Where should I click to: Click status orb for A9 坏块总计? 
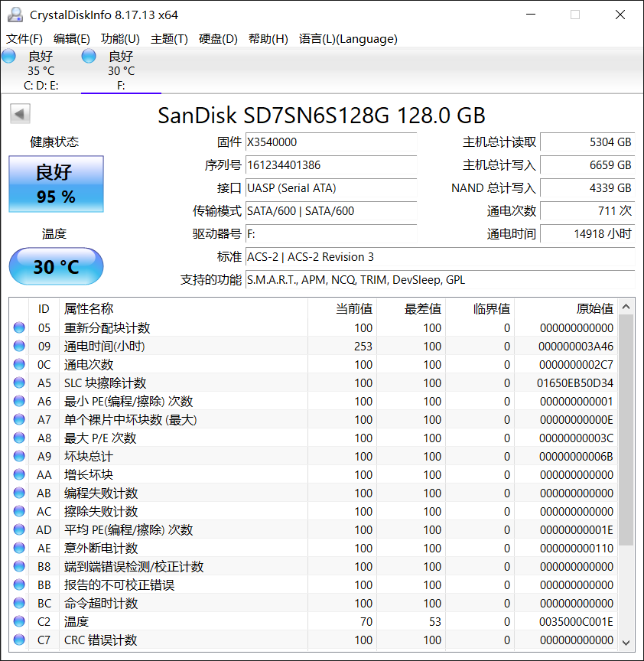pos(19,456)
